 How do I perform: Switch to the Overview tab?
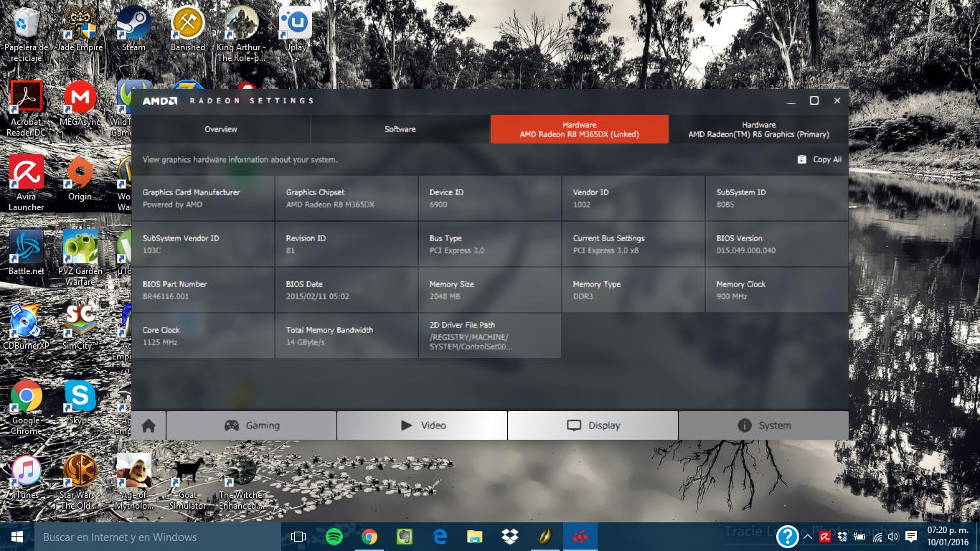tap(221, 129)
